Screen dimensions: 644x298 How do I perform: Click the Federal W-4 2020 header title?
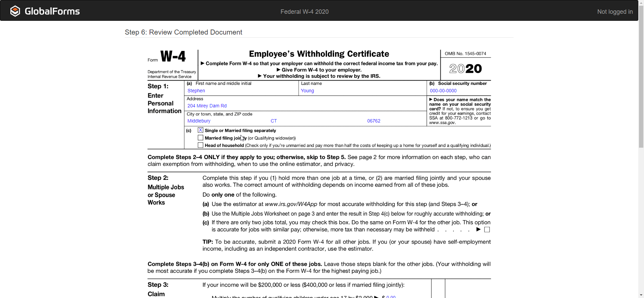304,12
